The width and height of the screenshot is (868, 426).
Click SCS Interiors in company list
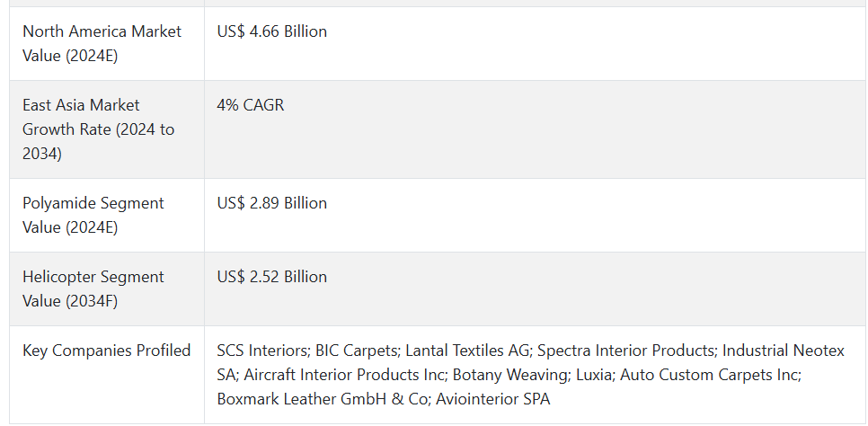pyautogui.click(x=262, y=351)
